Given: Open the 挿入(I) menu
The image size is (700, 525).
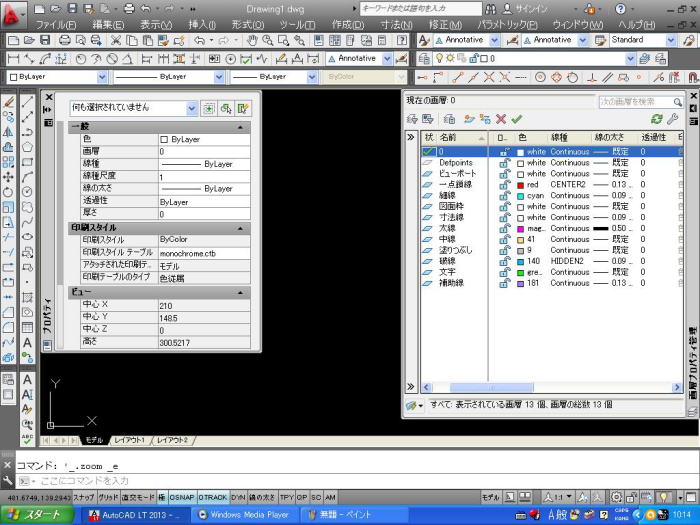Looking at the screenshot, I should (x=202, y=25).
